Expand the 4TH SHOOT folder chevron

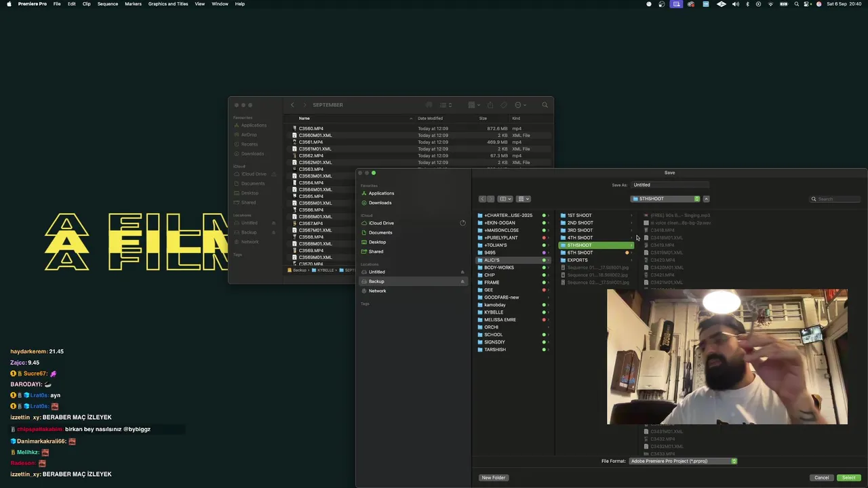[631, 238]
